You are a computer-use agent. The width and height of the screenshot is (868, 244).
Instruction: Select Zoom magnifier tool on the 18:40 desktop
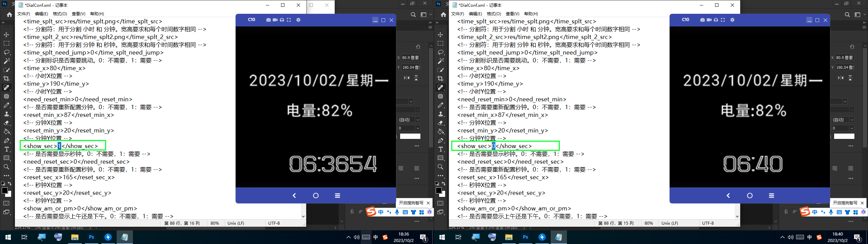[x=440, y=167]
